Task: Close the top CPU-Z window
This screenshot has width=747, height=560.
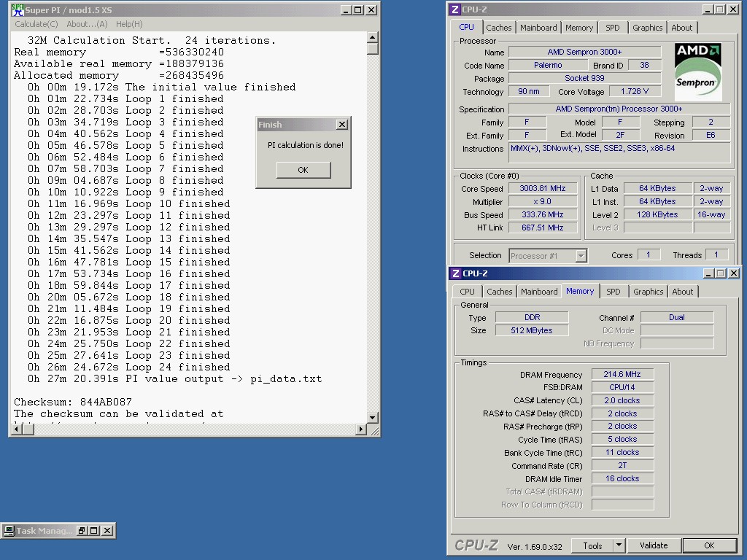Action: (x=733, y=9)
